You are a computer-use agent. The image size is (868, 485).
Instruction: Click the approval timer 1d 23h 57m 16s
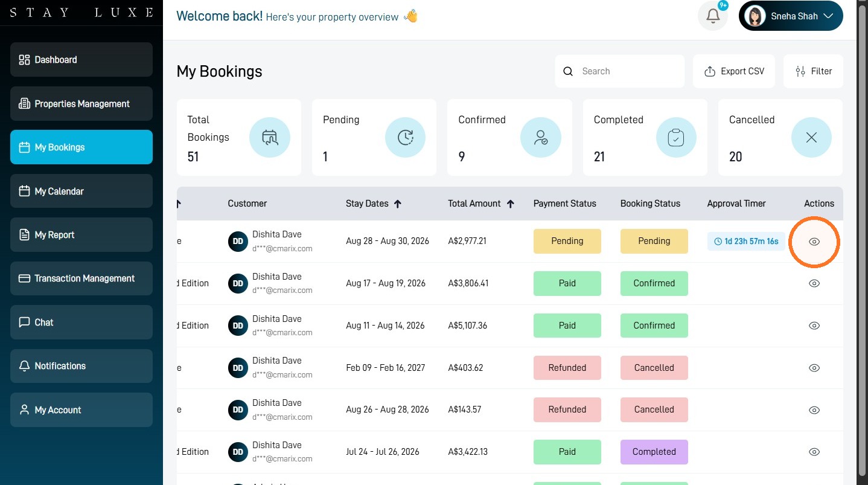coord(746,242)
